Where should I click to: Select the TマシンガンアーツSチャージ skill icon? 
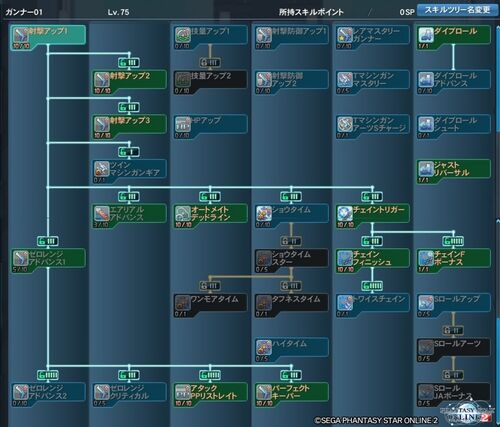pos(345,124)
